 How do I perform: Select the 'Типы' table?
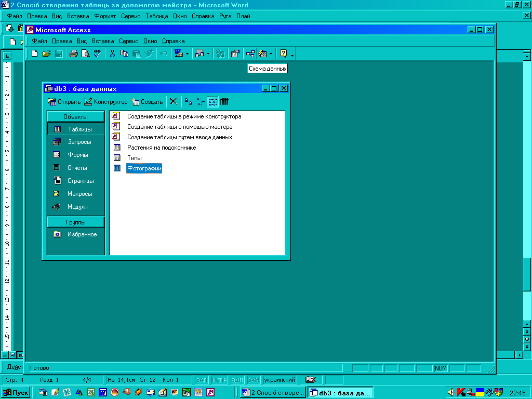tap(135, 158)
